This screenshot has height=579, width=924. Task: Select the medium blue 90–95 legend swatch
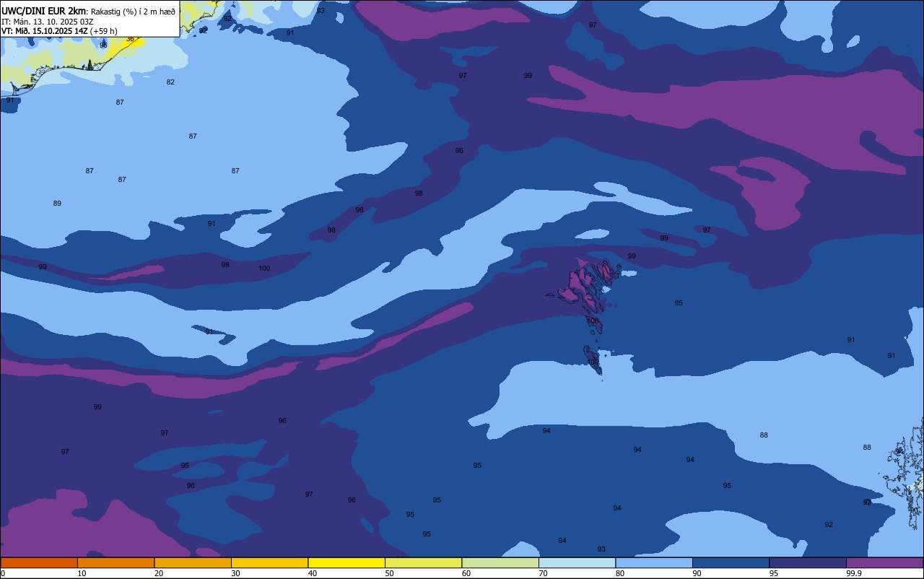point(731,562)
